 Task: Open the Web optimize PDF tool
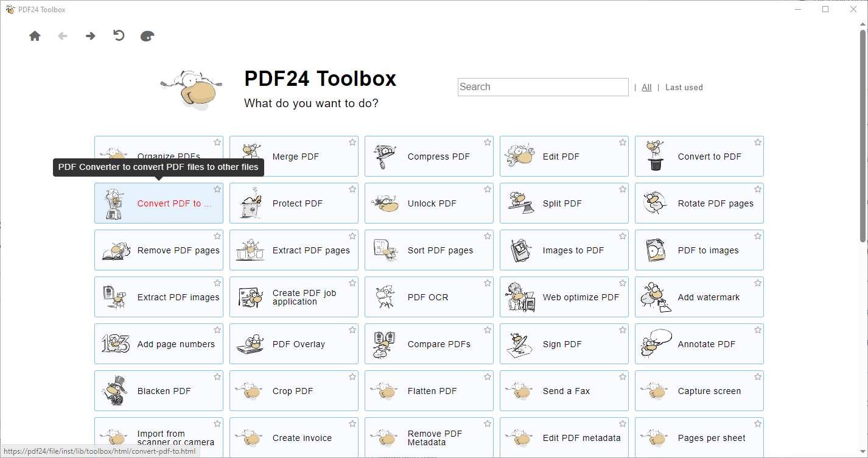click(564, 297)
